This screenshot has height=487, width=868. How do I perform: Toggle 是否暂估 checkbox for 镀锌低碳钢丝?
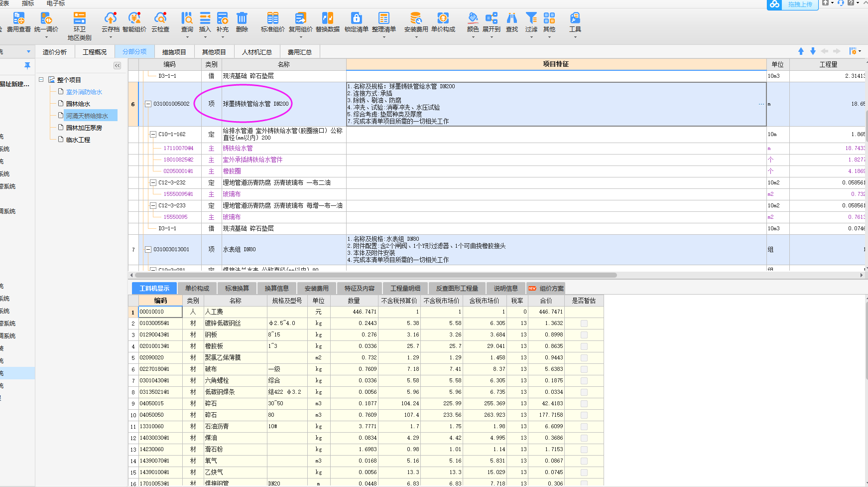(x=584, y=324)
